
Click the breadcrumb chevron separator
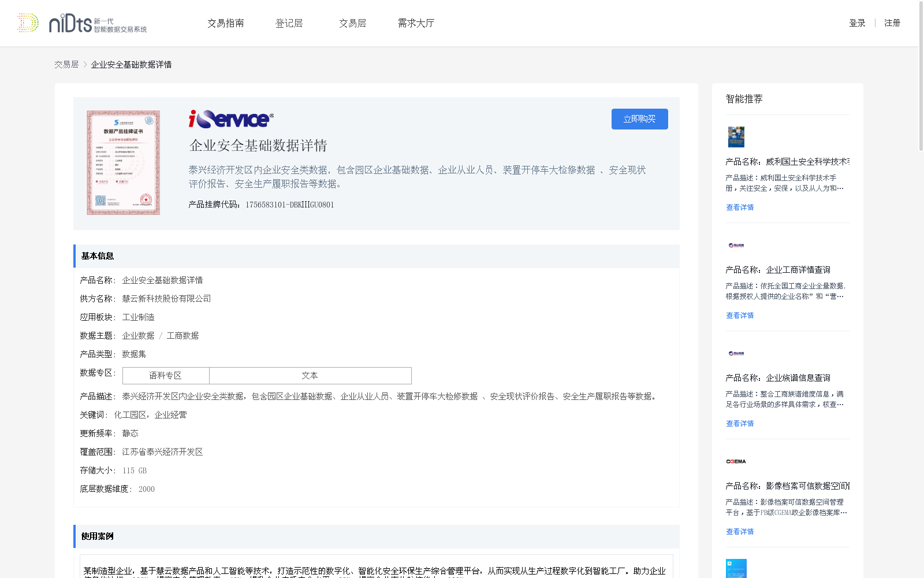[85, 65]
